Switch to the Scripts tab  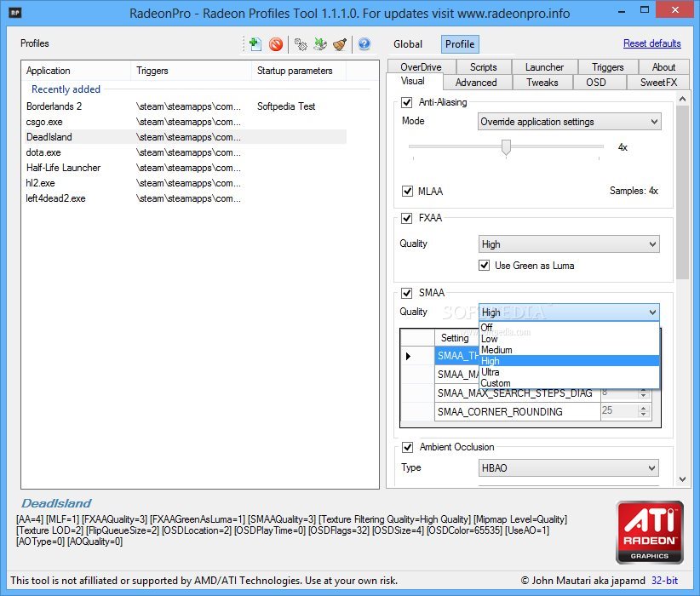(484, 67)
